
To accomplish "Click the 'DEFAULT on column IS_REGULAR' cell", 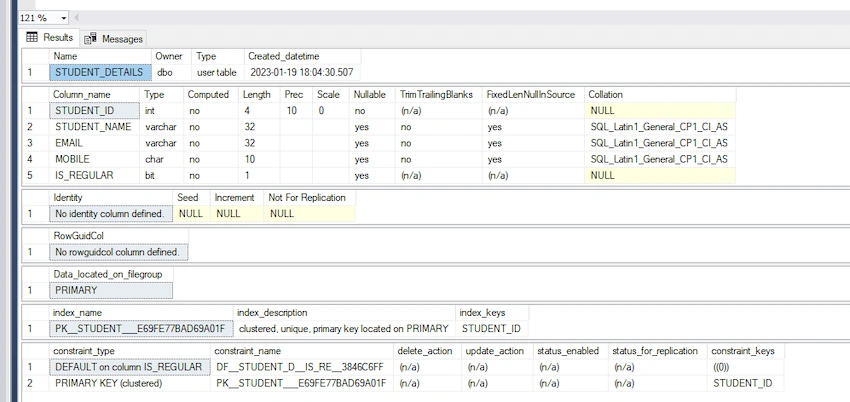I will click(129, 367).
